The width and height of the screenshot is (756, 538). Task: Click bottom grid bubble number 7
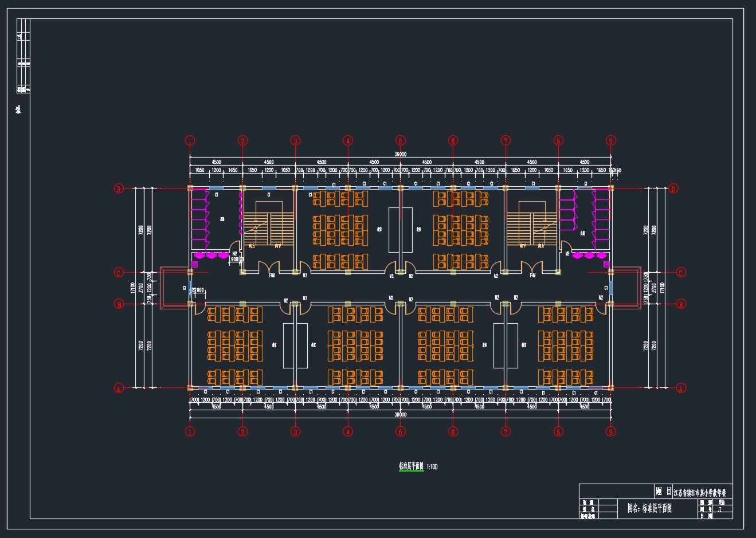506,431
